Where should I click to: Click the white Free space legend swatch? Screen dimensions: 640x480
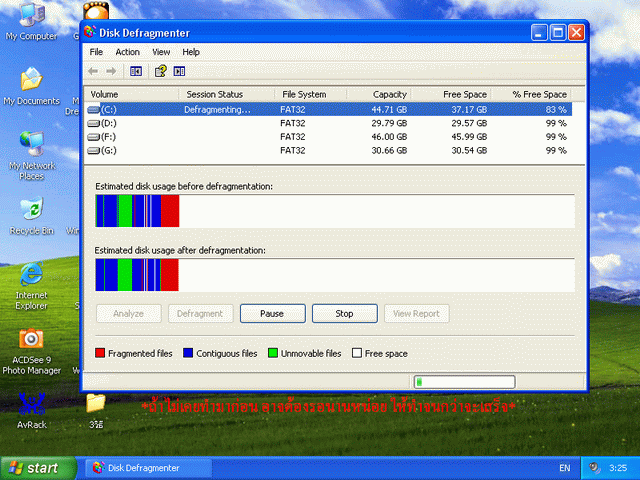point(357,353)
